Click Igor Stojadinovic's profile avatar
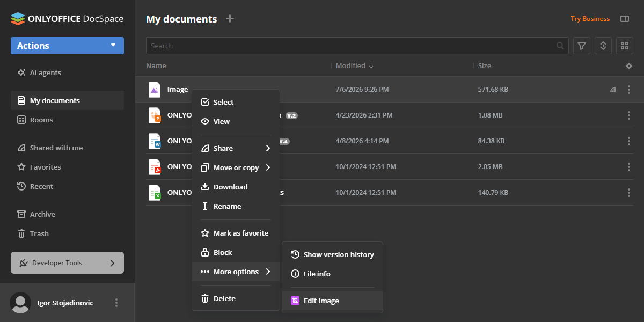The width and height of the screenshot is (644, 322). coord(21,303)
